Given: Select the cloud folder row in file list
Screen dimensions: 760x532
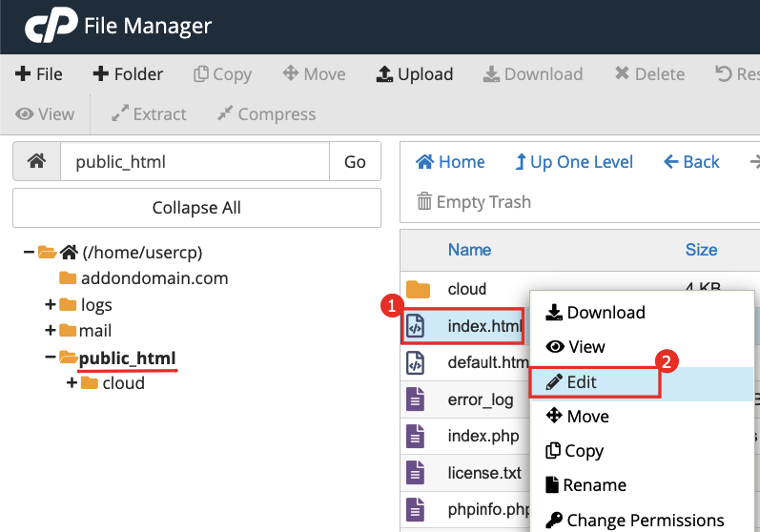Looking at the screenshot, I should coord(466,289).
